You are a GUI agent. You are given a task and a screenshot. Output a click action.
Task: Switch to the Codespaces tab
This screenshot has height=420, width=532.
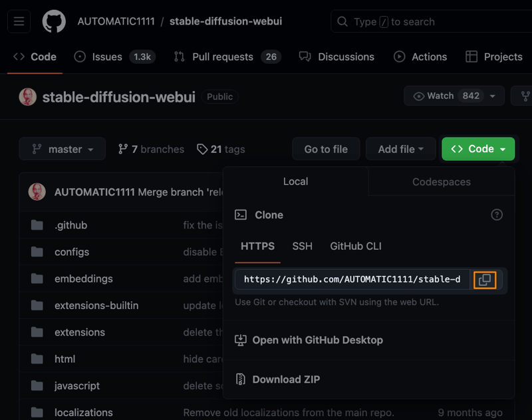coord(442,181)
